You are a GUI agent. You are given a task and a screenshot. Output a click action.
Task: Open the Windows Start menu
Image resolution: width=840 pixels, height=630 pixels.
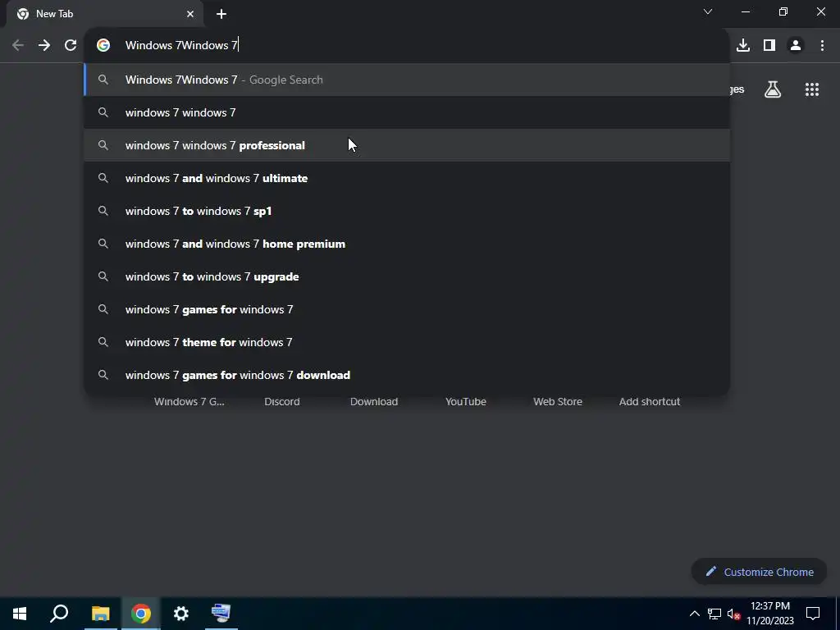[x=20, y=614]
